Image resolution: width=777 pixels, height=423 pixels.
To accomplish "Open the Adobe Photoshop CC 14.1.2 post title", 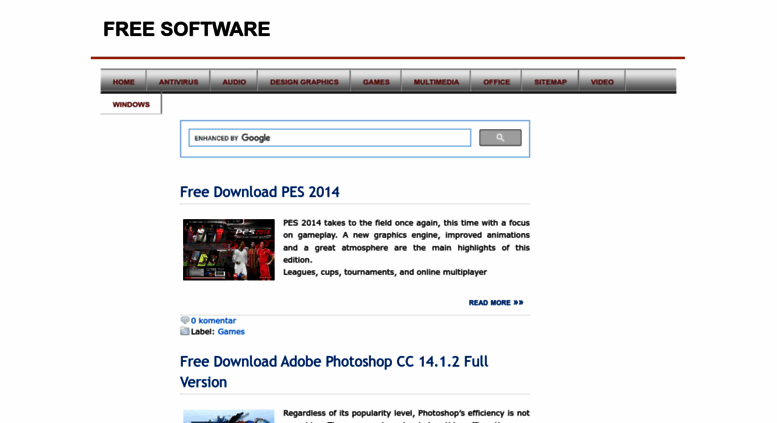I will point(334,371).
